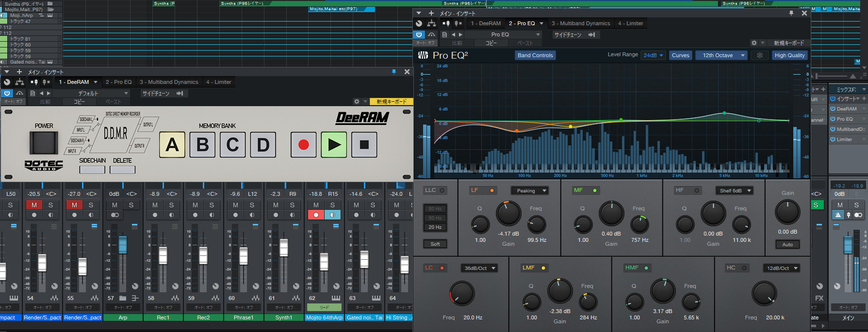
Task: Pin the DeeRAM insert window
Action: click(x=394, y=72)
